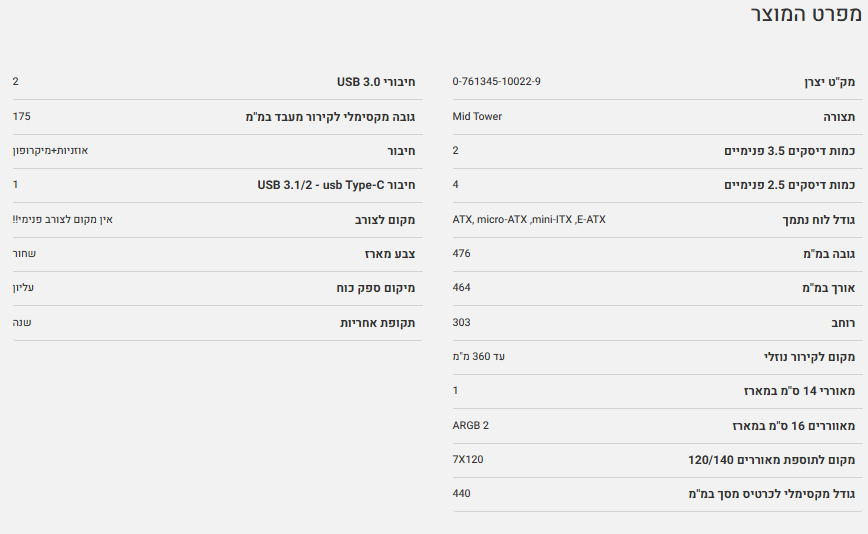Select the length value 464
Viewport: 868px width, 534px height.
[461, 288]
